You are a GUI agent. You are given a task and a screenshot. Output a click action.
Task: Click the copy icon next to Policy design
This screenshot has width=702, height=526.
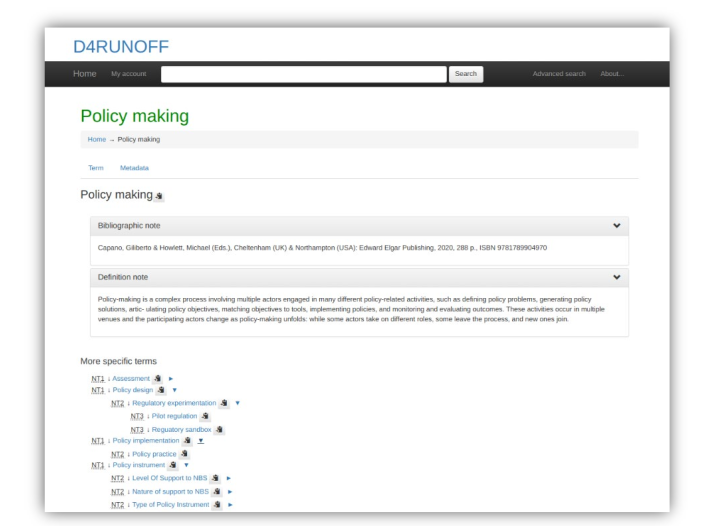click(162, 390)
